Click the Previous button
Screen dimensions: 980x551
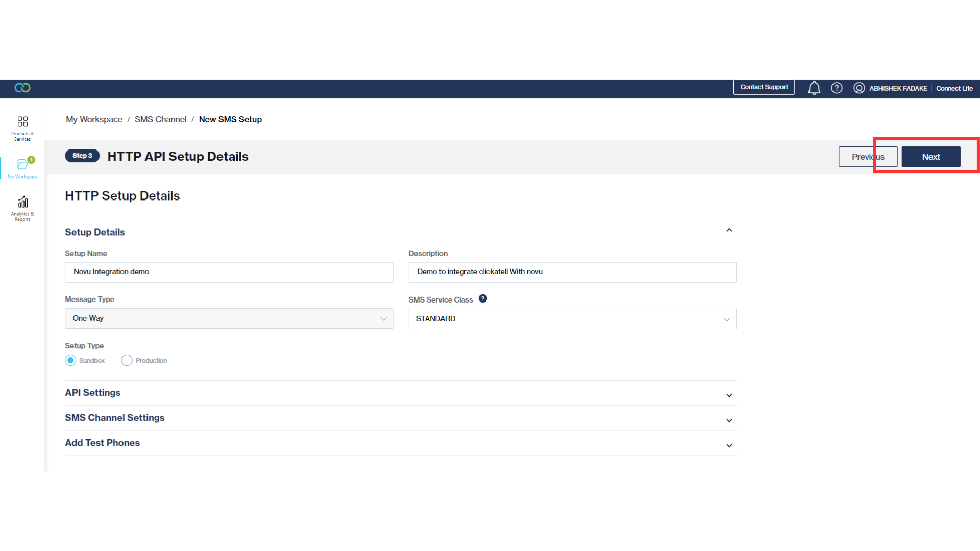[868, 157]
